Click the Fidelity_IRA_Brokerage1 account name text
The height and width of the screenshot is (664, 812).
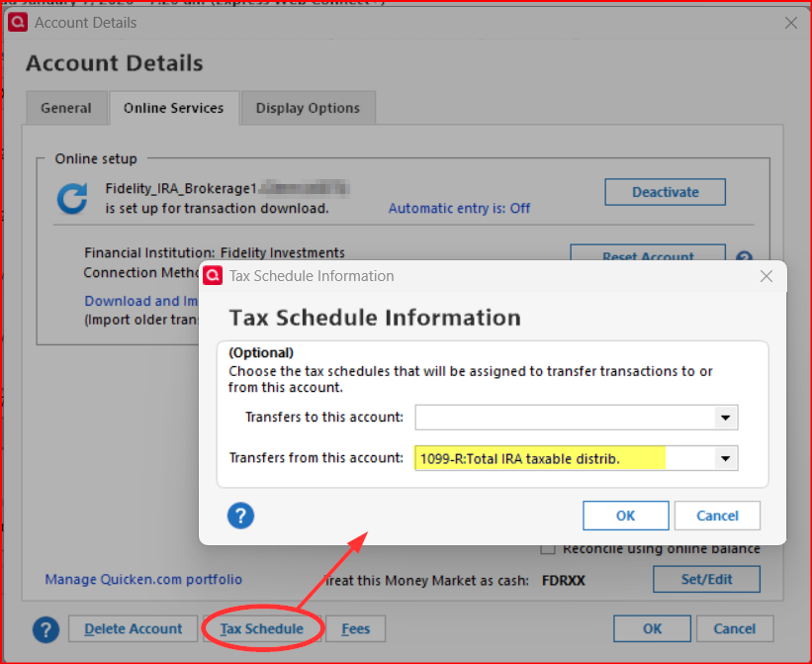181,189
